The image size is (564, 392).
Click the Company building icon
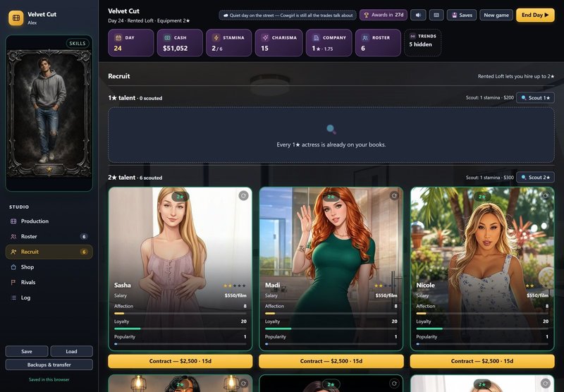[316, 37]
